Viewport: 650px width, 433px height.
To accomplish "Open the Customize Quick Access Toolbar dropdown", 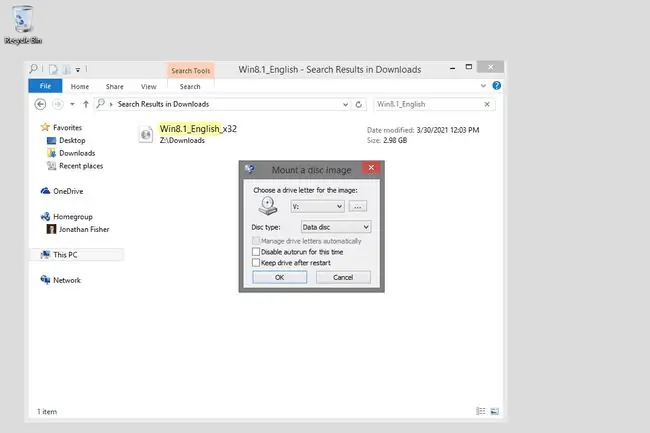I will tap(78, 70).
